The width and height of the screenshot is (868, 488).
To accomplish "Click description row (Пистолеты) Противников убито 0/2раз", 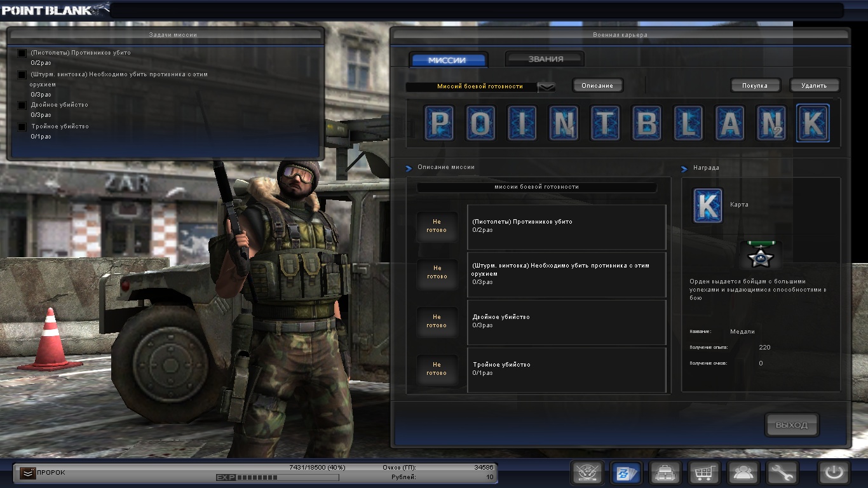I will [567, 227].
